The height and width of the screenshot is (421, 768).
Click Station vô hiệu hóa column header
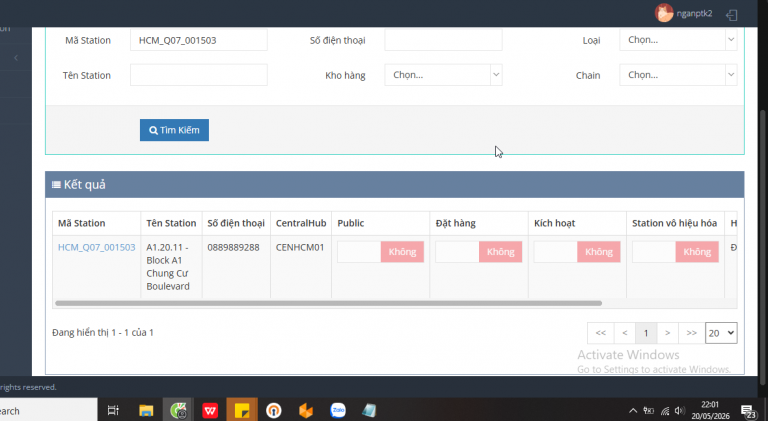(x=674, y=223)
